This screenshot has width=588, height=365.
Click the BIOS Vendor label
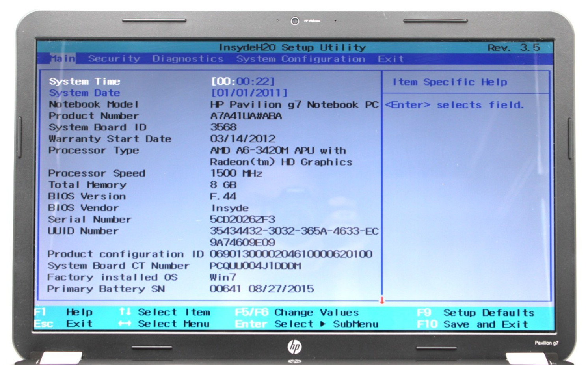[83, 208]
